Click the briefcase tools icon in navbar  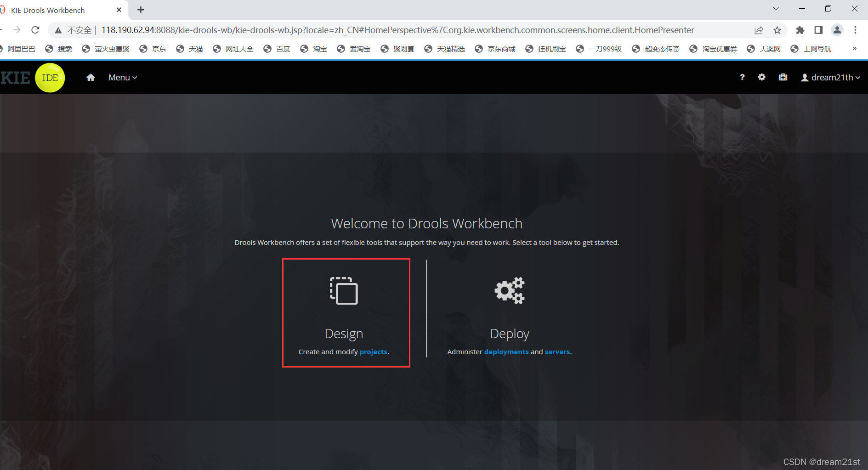(x=783, y=77)
